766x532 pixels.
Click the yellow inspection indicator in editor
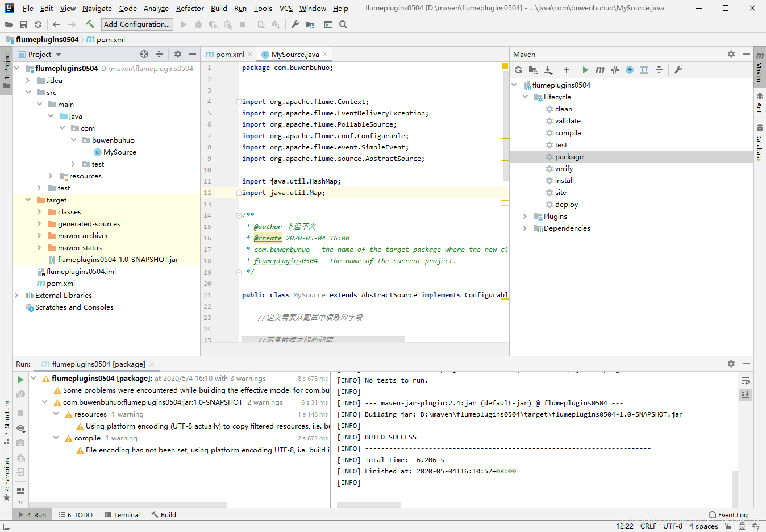click(x=505, y=66)
